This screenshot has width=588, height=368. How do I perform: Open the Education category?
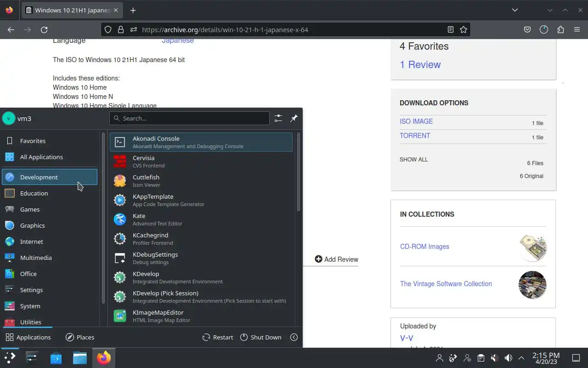click(x=50, y=193)
